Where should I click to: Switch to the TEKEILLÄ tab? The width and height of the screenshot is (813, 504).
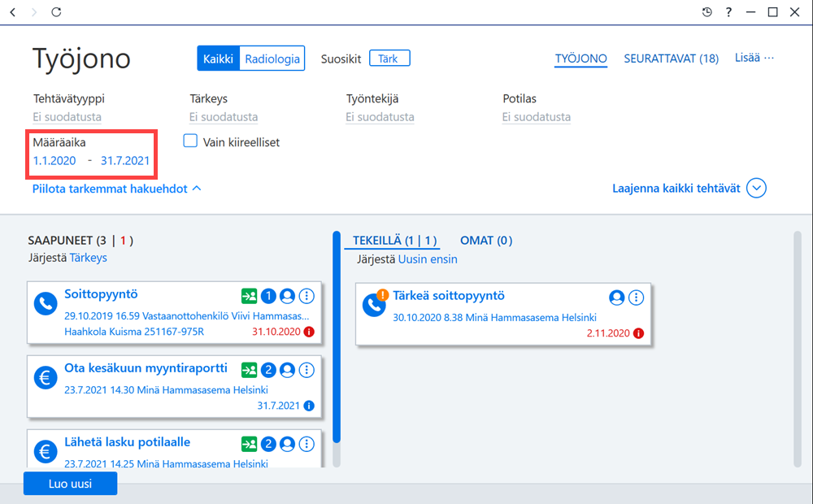394,241
